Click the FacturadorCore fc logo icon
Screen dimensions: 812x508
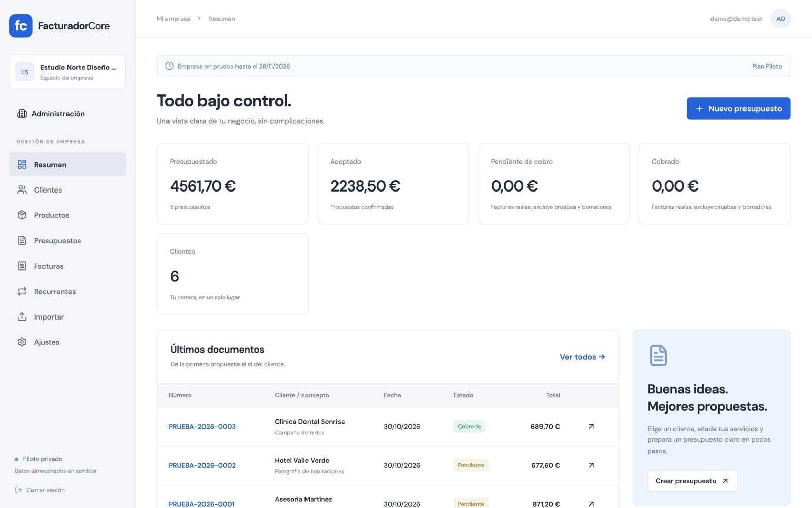(x=21, y=26)
